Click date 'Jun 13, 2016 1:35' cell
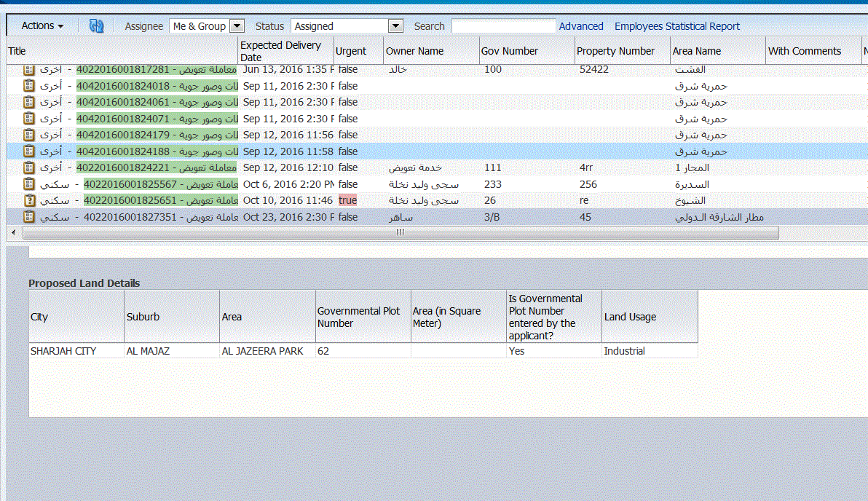868x501 pixels. pyautogui.click(x=288, y=70)
